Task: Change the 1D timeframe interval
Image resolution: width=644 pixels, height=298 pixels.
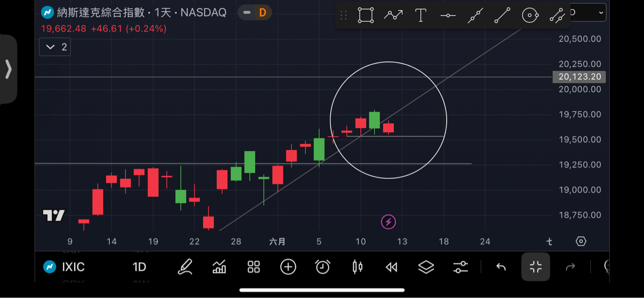Action: (x=139, y=267)
